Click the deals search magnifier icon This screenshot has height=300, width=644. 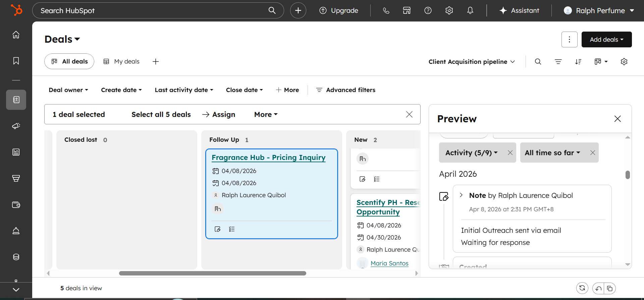(x=538, y=61)
